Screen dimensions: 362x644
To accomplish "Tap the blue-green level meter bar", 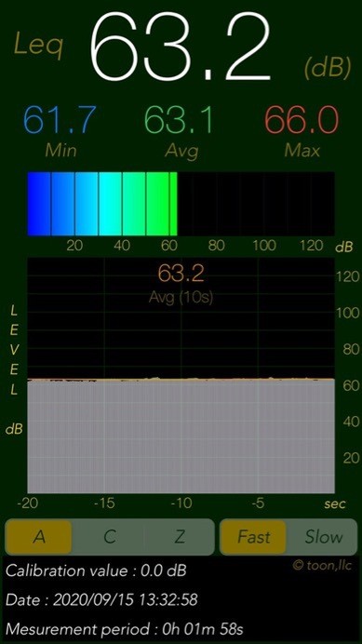I will [x=181, y=204].
